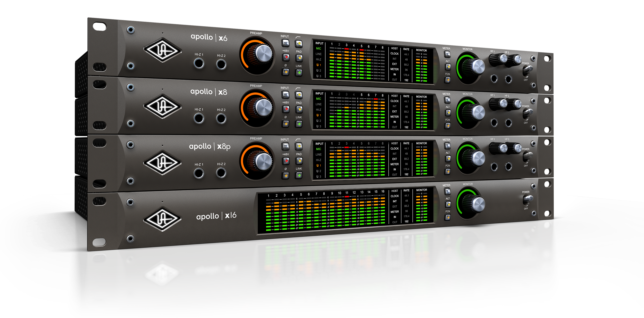Click the HP 1 knob on apollo x6

pos(498,59)
